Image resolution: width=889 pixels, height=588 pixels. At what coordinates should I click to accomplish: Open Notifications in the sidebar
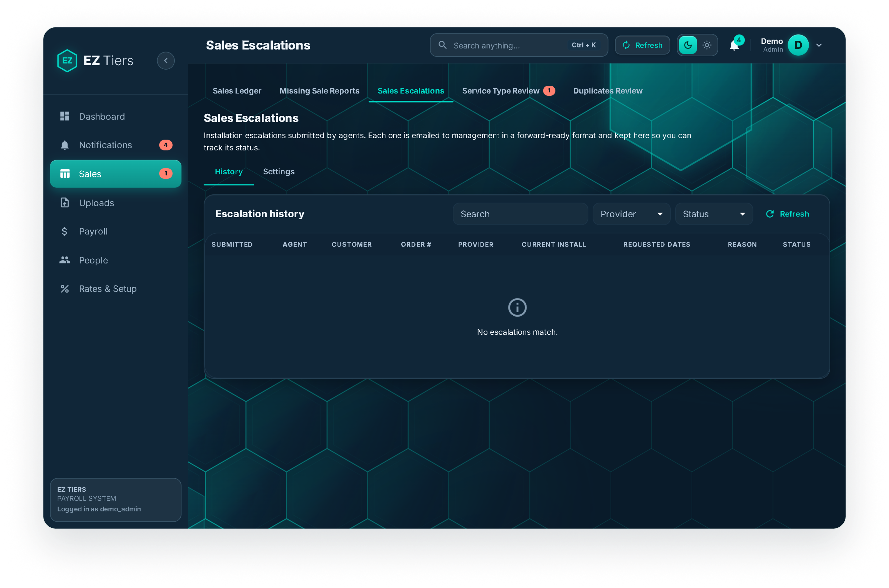115,145
